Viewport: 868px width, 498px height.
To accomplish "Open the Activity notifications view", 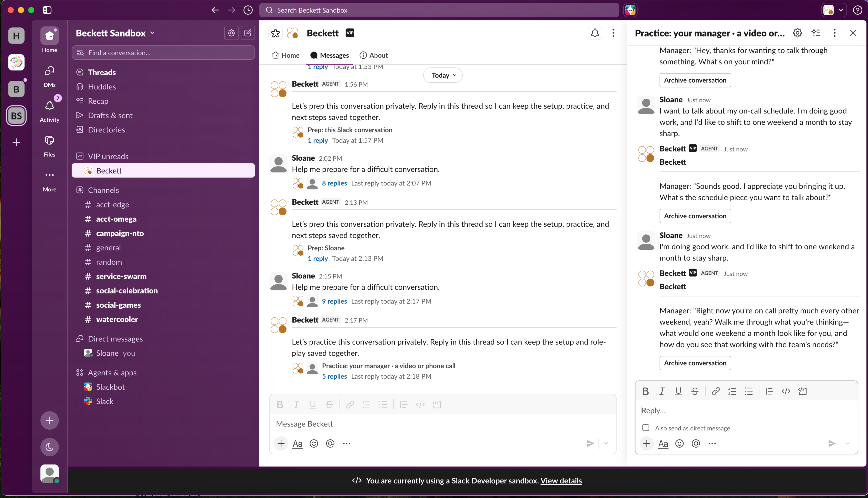I will point(50,110).
